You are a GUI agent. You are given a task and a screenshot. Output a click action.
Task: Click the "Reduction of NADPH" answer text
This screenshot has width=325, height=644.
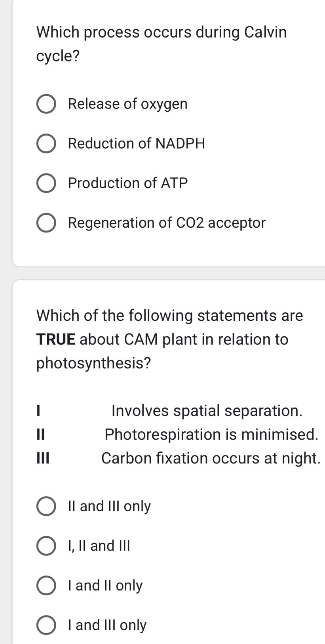tap(136, 143)
